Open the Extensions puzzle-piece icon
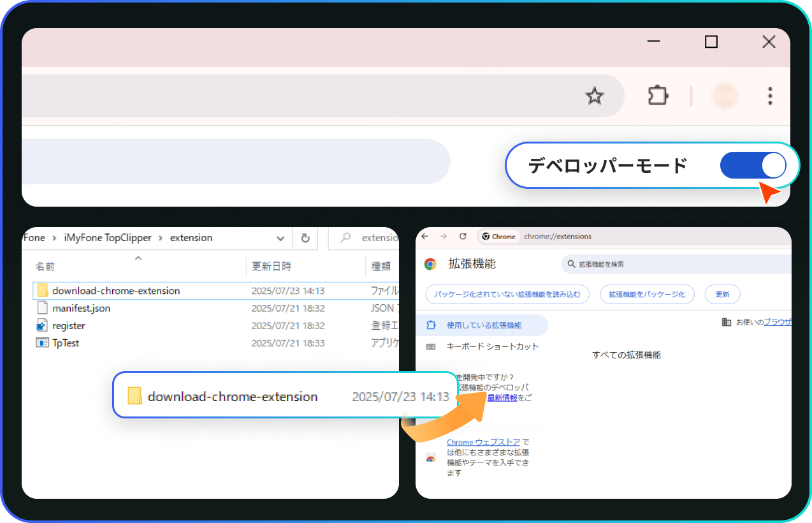Screen dimensions: 812x523 pos(657,96)
